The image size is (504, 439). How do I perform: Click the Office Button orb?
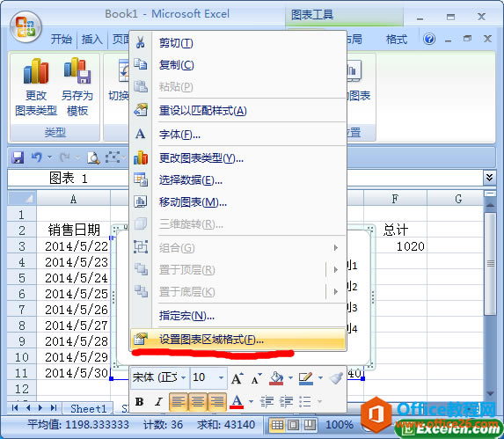point(26,27)
